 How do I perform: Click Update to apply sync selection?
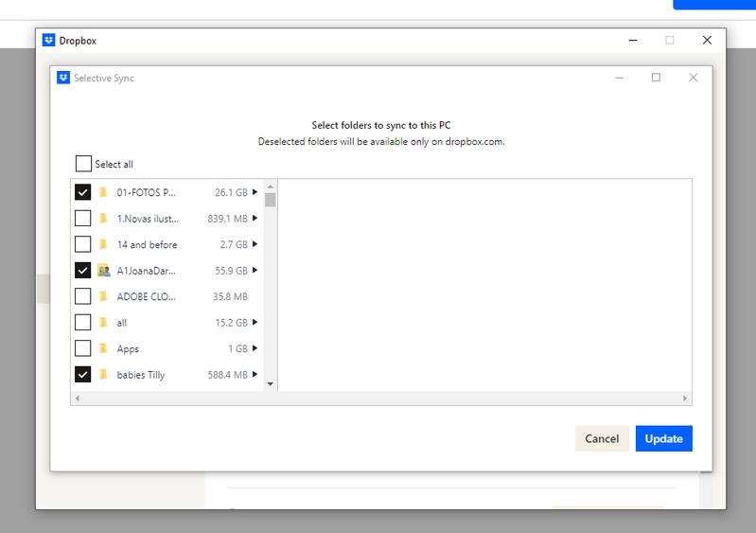pos(664,438)
